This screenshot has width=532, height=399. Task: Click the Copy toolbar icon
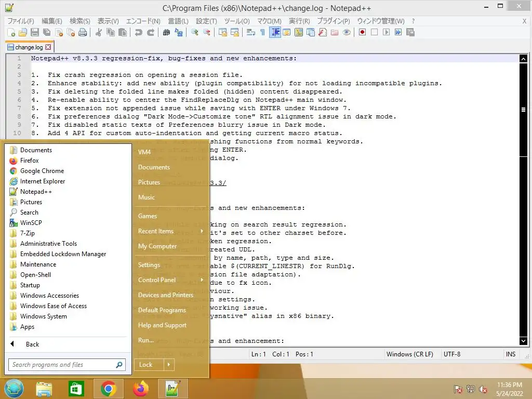tap(111, 33)
